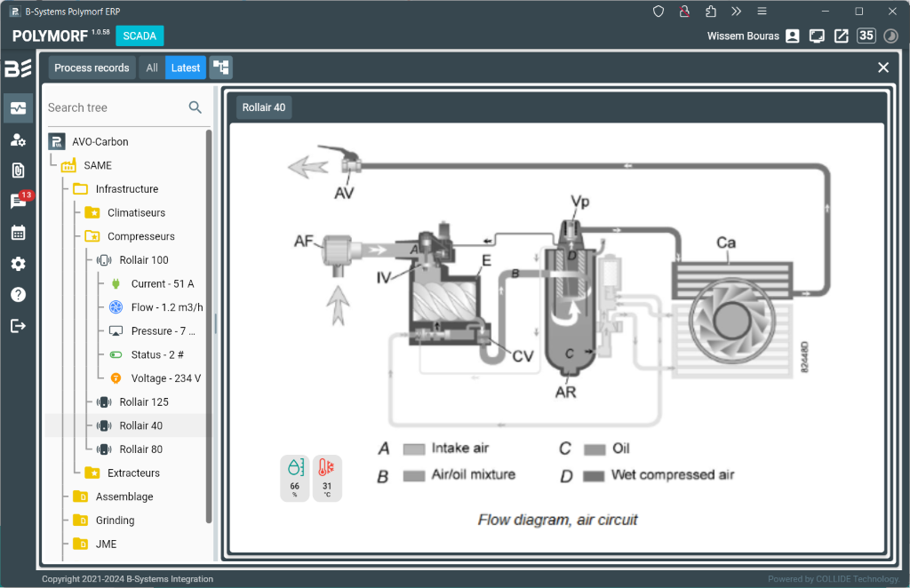910x588 pixels.
Task: Click the open-in-new-window icon
Action: (842, 36)
